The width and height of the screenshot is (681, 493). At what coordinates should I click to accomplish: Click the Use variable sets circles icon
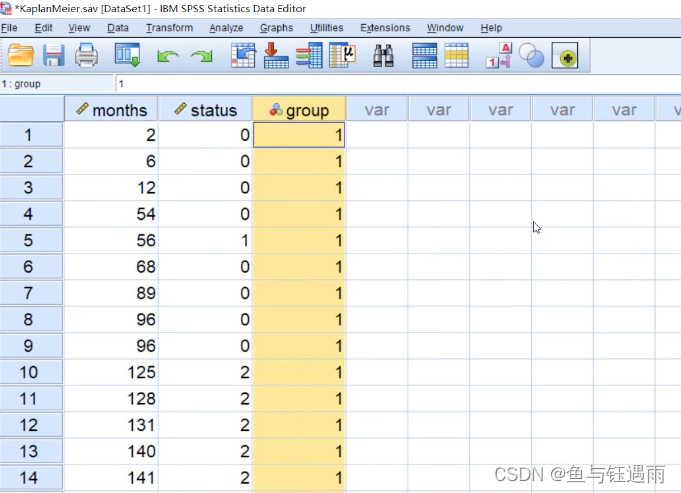coord(531,56)
